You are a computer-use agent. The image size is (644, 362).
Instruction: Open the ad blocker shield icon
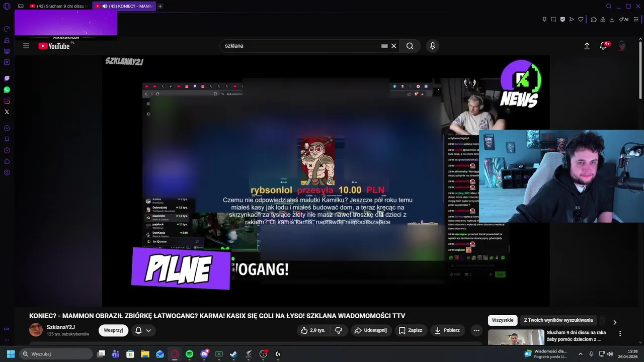pos(562,19)
